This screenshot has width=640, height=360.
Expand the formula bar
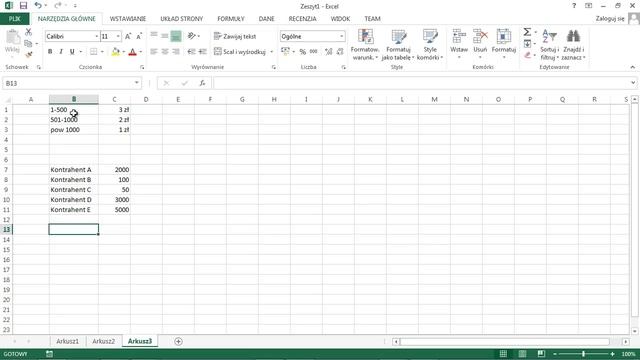[633, 83]
